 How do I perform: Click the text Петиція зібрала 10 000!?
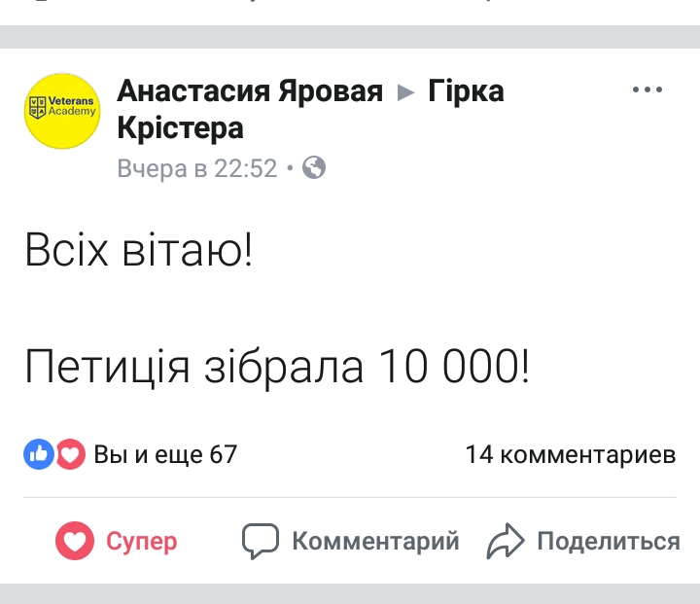(277, 367)
